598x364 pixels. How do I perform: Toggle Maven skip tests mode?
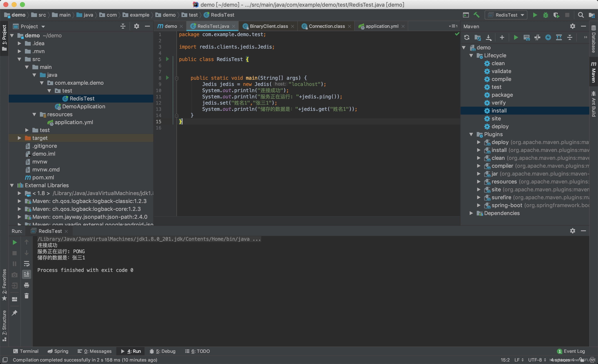548,37
